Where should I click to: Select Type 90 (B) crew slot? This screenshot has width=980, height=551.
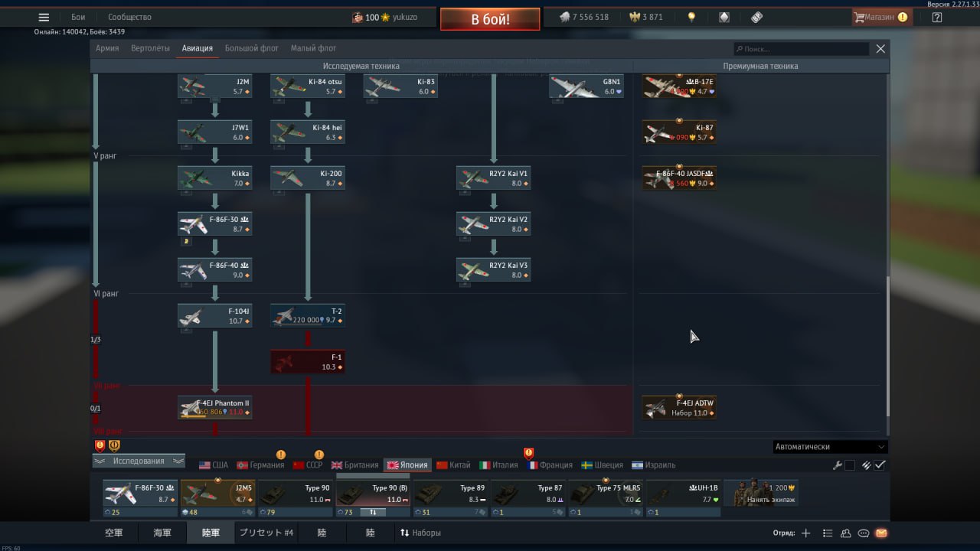373,494
